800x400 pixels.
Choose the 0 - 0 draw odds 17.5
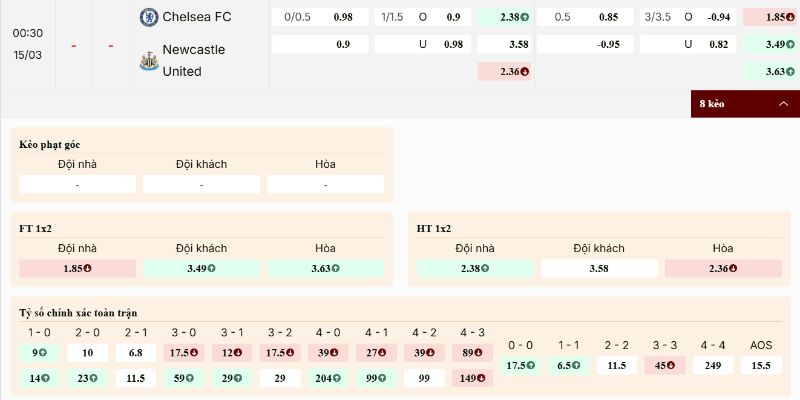pyautogui.click(x=520, y=366)
